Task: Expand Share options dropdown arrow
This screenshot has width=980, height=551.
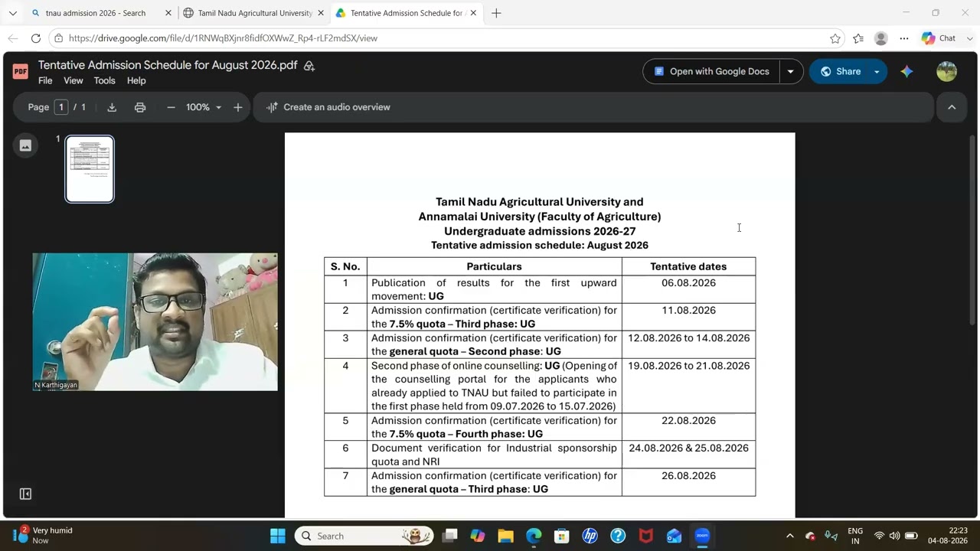Action: point(877,71)
